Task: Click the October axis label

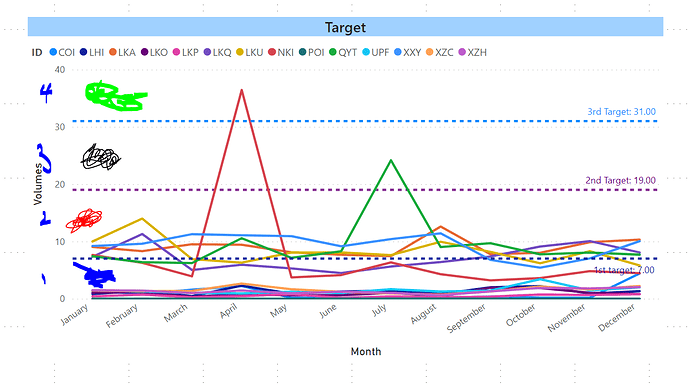Action: coord(521,315)
